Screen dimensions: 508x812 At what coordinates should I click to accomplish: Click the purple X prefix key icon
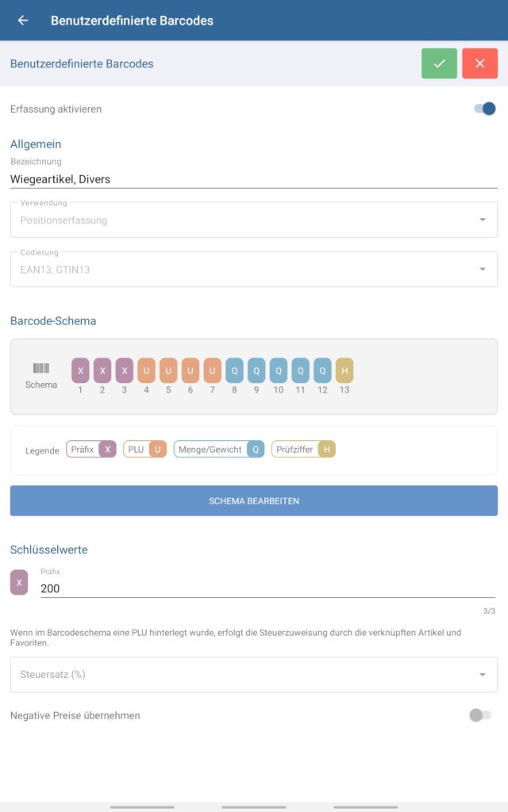(19, 582)
